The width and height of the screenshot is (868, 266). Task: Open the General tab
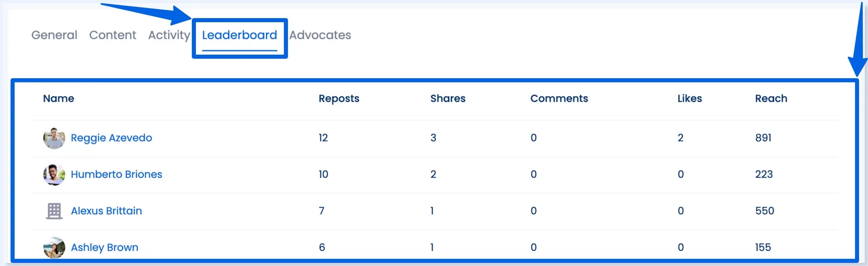point(54,35)
